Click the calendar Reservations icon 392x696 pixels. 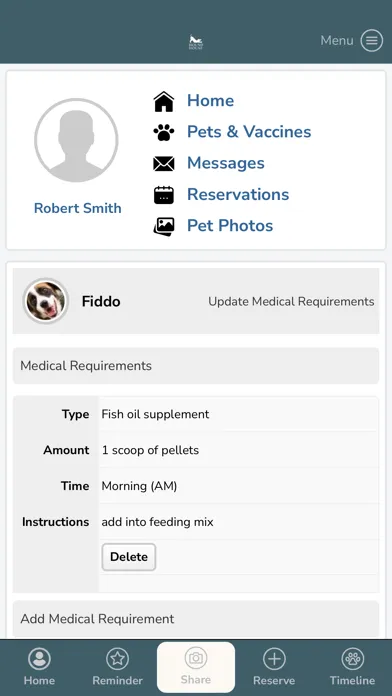(164, 195)
